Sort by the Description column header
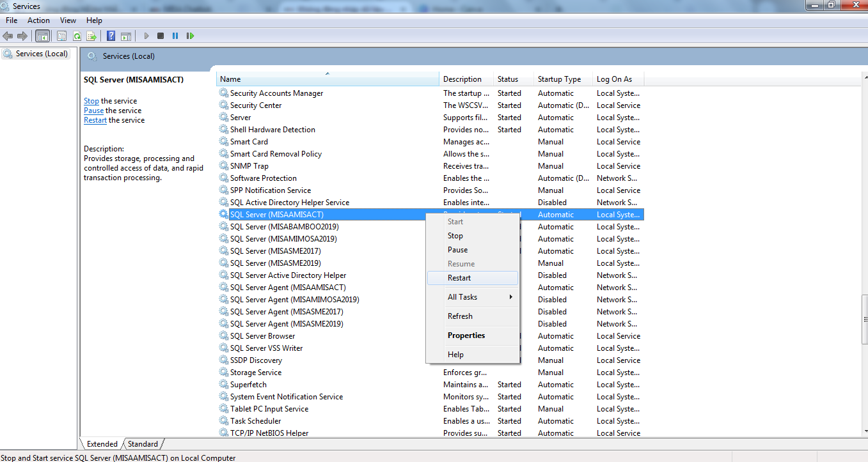Viewport: 868px width, 462px height. [x=467, y=79]
